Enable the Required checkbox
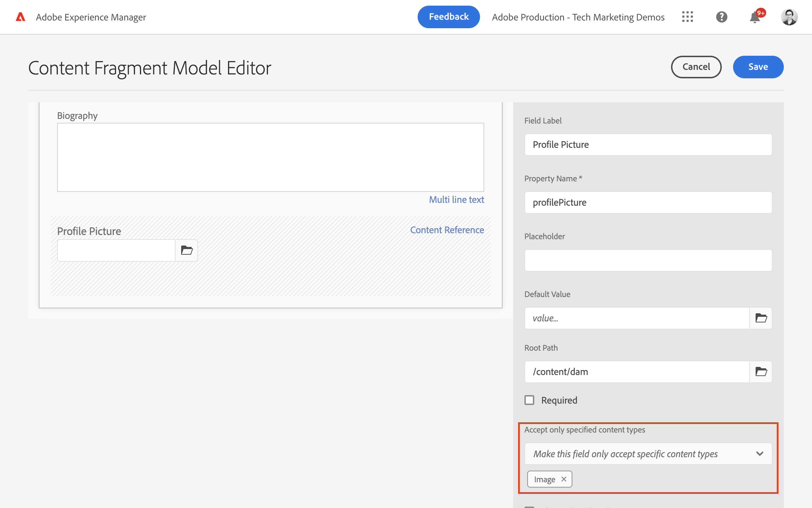The image size is (812, 508). (529, 400)
